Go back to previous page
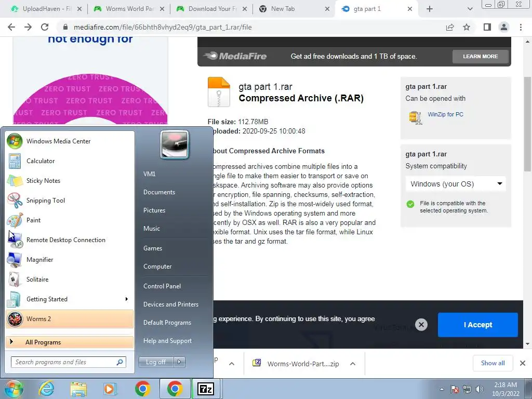 pyautogui.click(x=11, y=27)
